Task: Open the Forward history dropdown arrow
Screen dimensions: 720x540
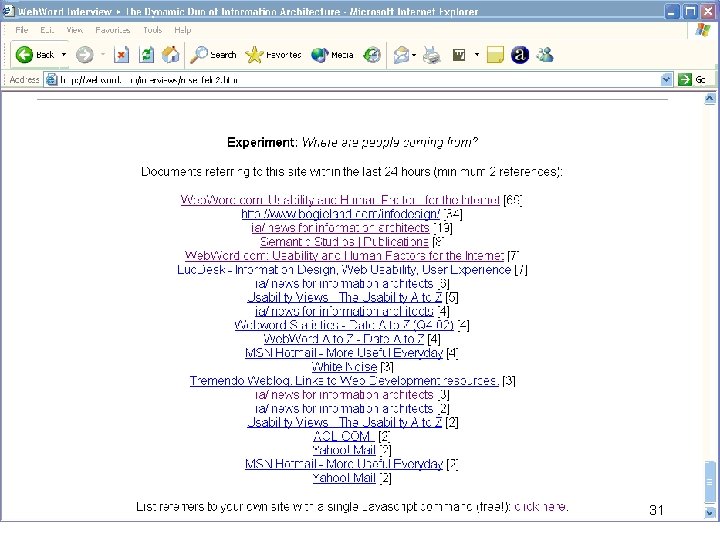Action: pyautogui.click(x=103, y=55)
